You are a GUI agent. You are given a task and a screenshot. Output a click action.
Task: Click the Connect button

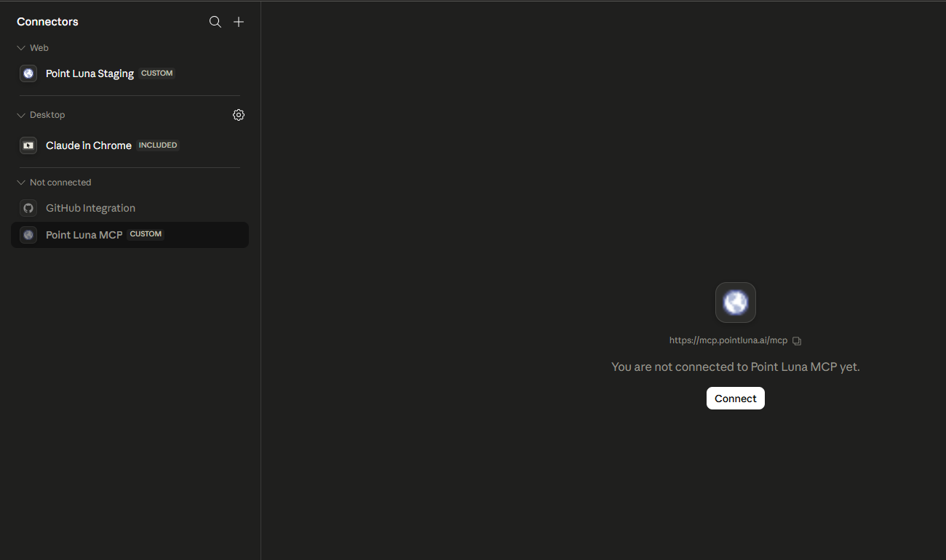[x=736, y=399]
